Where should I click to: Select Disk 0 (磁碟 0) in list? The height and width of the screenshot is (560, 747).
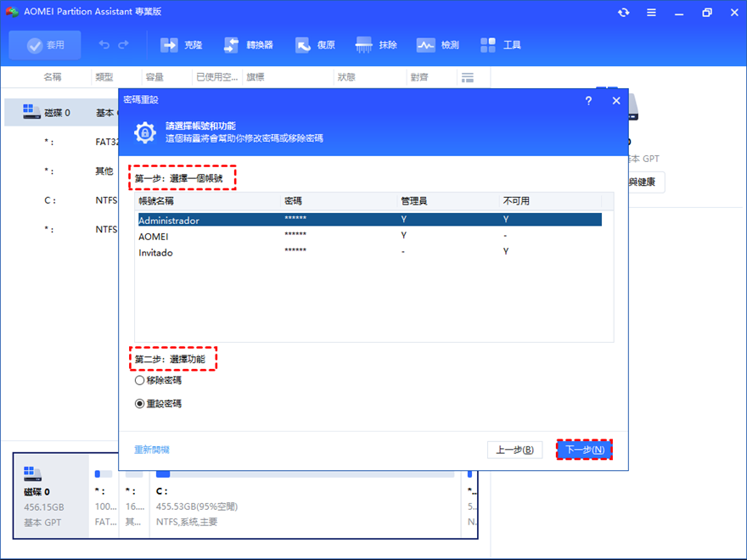coord(62,112)
